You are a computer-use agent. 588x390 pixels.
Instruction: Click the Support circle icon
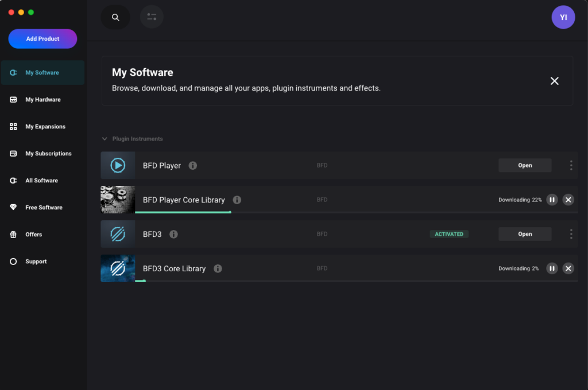(13, 262)
